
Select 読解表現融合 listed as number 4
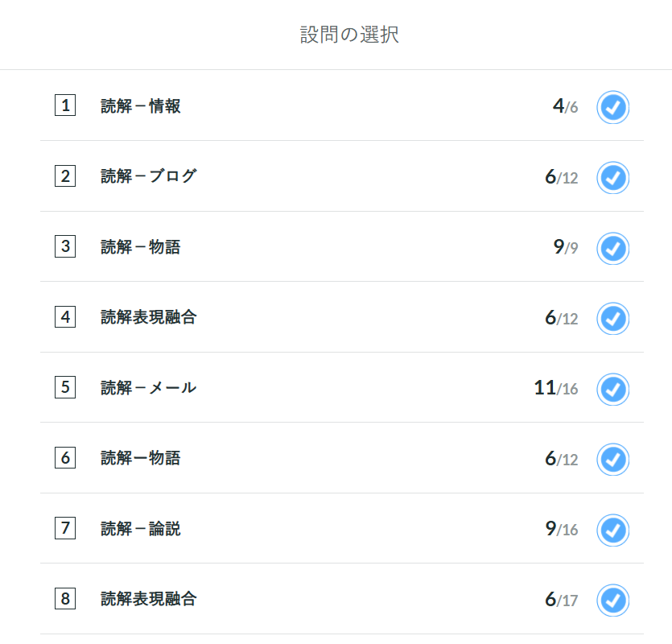point(148,317)
